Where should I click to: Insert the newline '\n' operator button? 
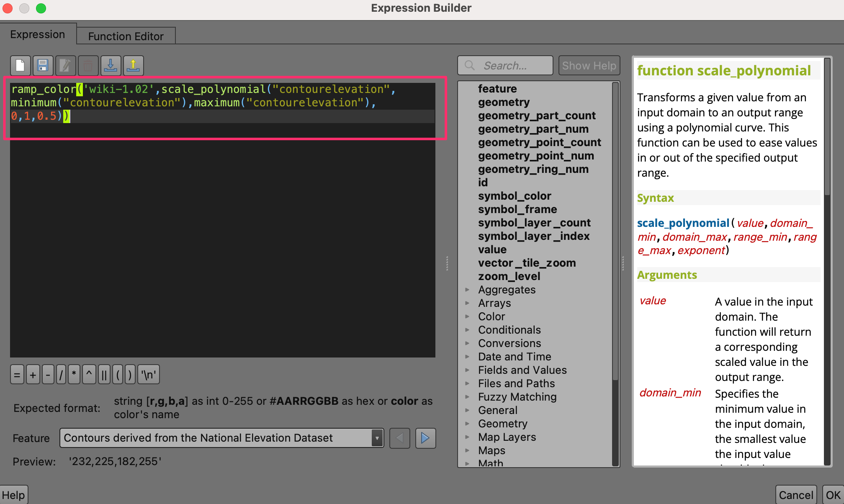tap(149, 375)
